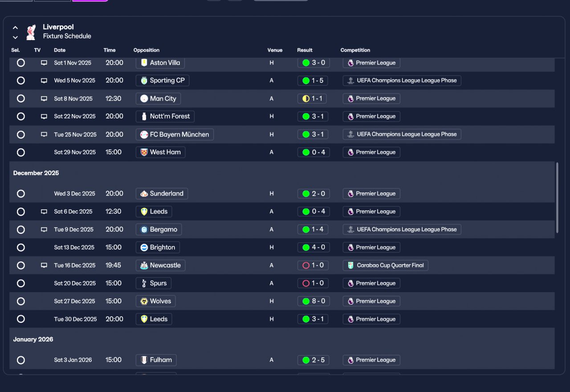Sort by the Venue column header
The height and width of the screenshot is (392, 570).
point(275,50)
